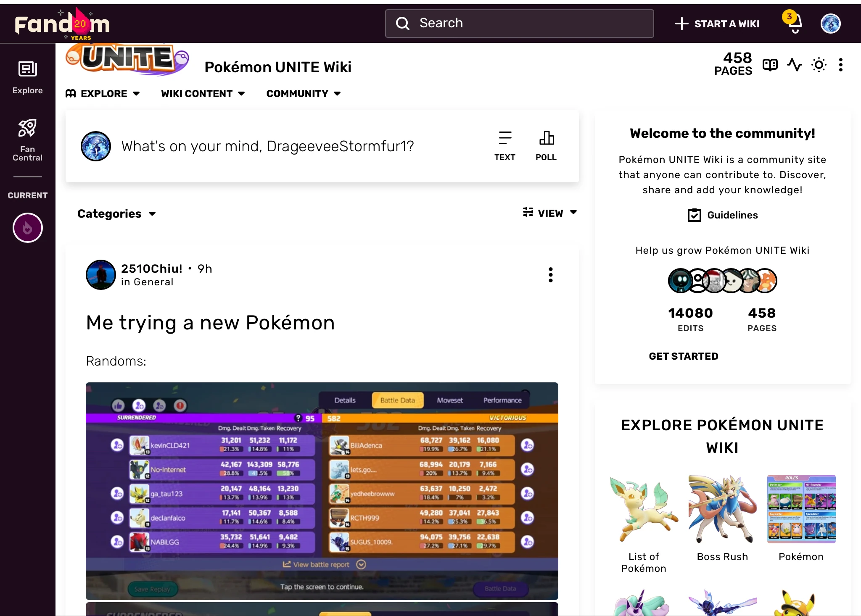Viewport: 861px width, 616px height.
Task: Click GET STARTED to help grow the wiki
Action: (684, 356)
